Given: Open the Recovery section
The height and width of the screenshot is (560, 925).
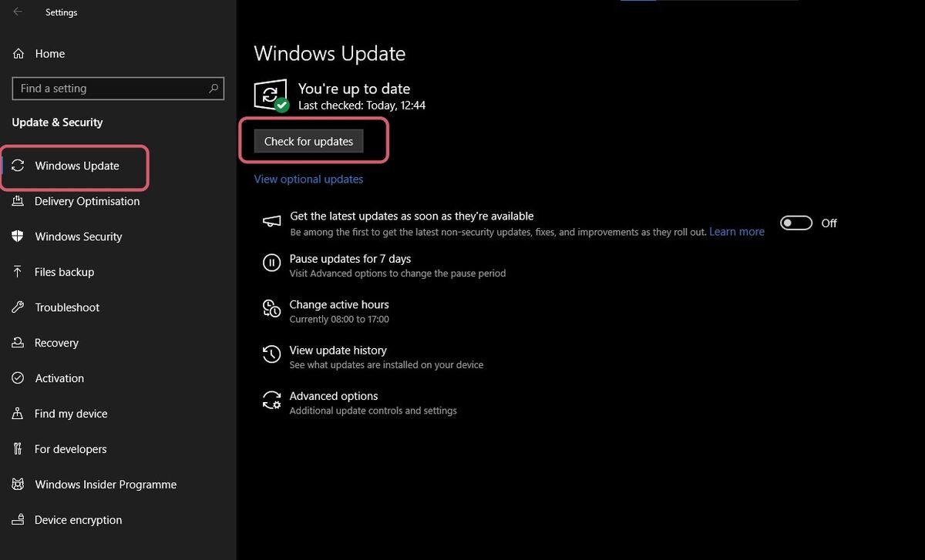Looking at the screenshot, I should coord(56,343).
